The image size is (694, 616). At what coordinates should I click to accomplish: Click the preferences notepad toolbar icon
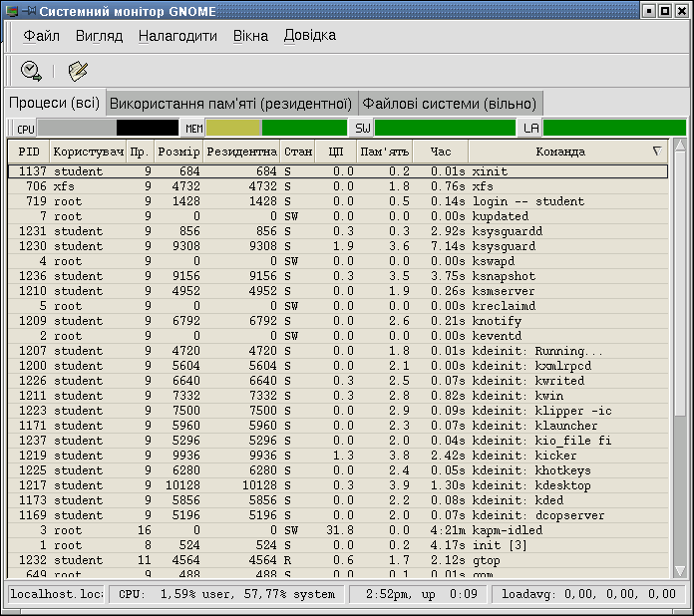(x=78, y=71)
